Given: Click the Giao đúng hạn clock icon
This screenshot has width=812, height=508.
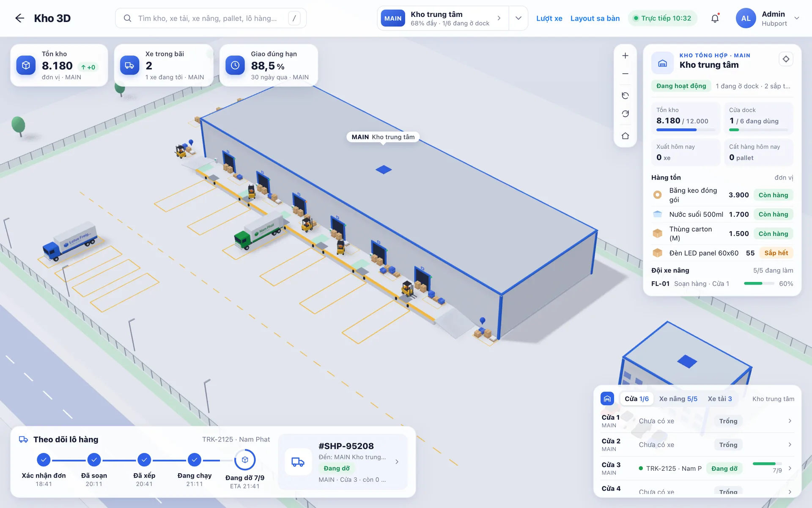Looking at the screenshot, I should 235,65.
